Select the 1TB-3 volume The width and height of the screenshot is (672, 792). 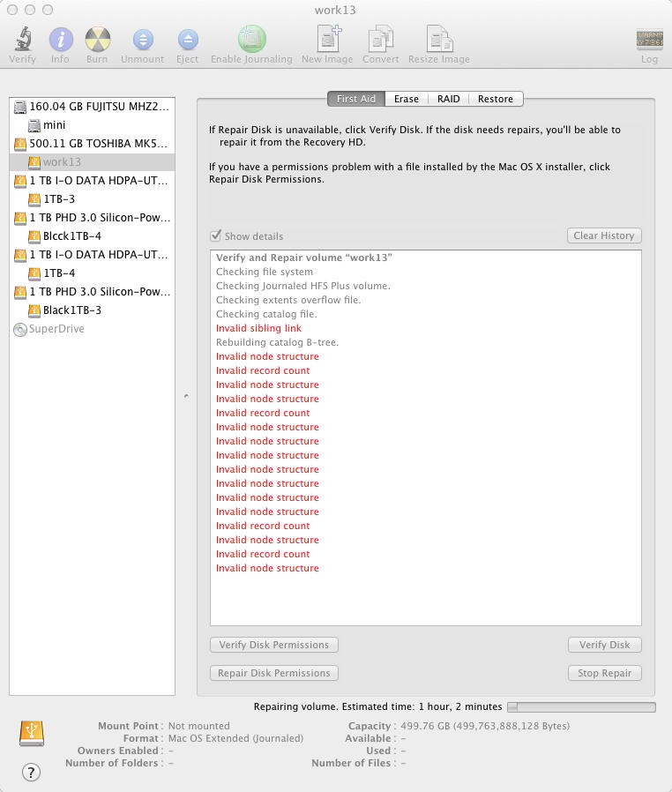pyautogui.click(x=93, y=199)
